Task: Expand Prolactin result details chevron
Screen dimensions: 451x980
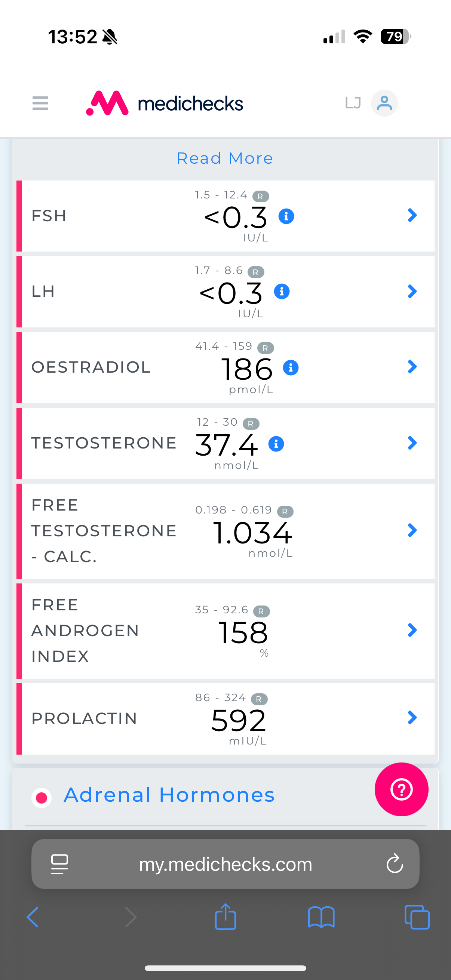Action: [412, 718]
